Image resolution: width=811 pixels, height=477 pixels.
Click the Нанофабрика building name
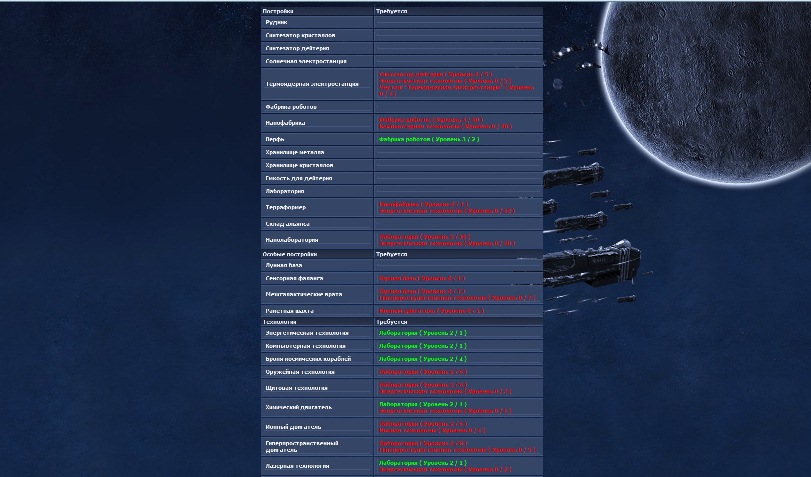[x=286, y=123]
